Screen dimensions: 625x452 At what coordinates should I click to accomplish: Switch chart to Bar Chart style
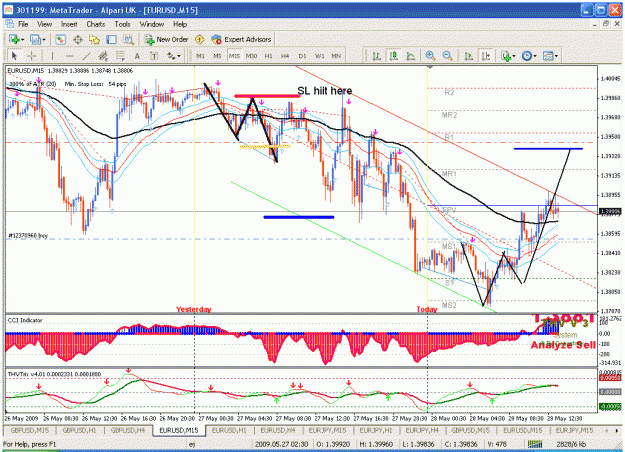(376, 56)
